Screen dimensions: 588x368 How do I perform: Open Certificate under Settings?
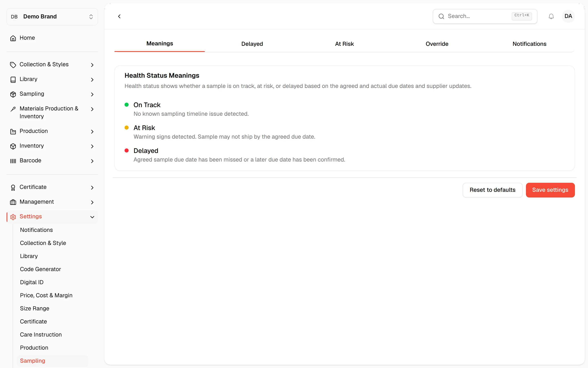(33, 321)
